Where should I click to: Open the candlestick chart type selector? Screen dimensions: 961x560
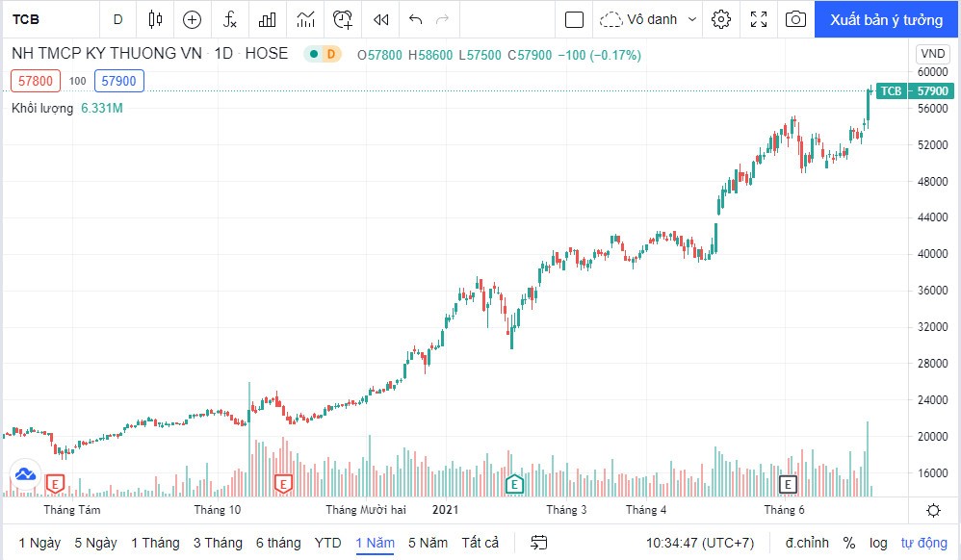coord(156,19)
